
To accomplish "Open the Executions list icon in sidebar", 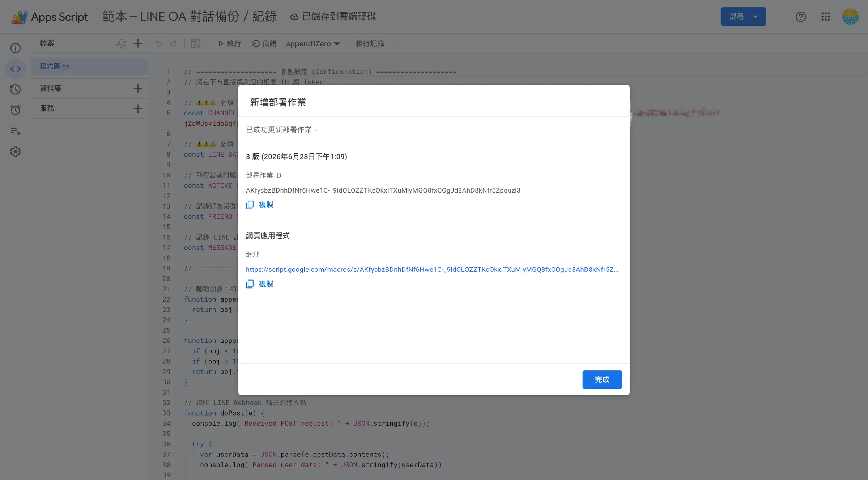I will click(x=16, y=131).
